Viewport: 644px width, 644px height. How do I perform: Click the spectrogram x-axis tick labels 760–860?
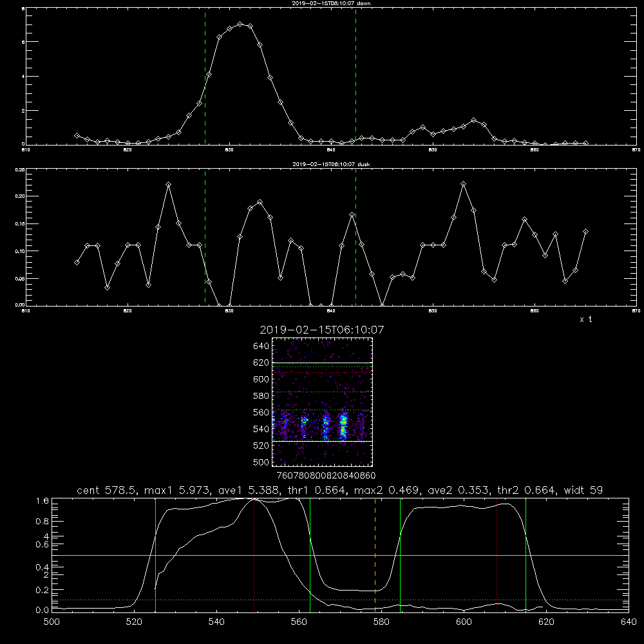[326, 475]
